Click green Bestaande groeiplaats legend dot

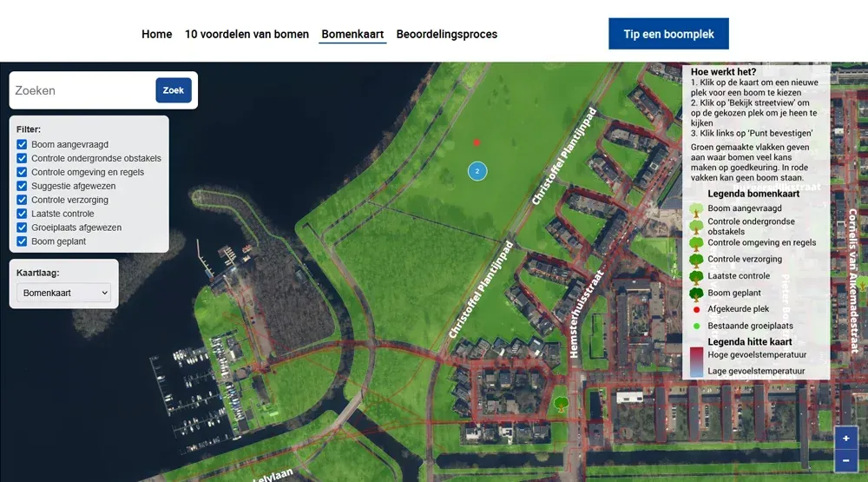696,327
